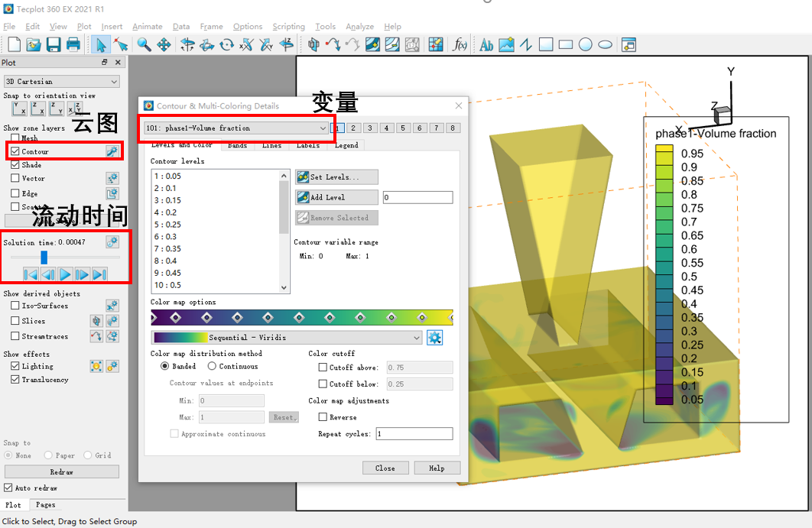Image resolution: width=812 pixels, height=528 pixels.
Task: Select contour group 4 button
Action: point(386,128)
